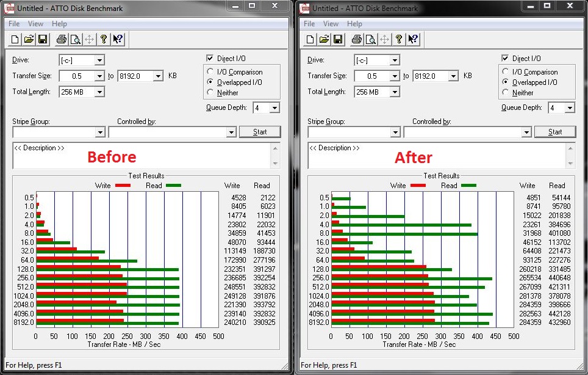Click the read value 442128 in the After window
588x375 pixels.
559,313
